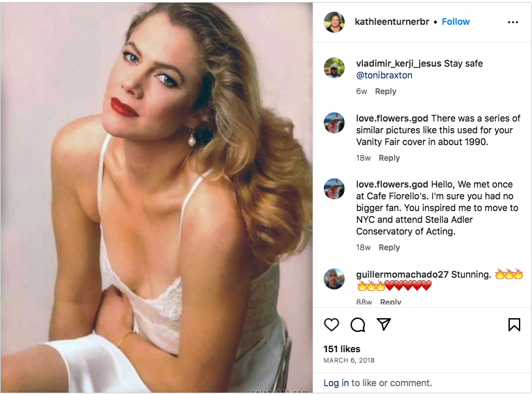Click the main post photo

tap(157, 196)
